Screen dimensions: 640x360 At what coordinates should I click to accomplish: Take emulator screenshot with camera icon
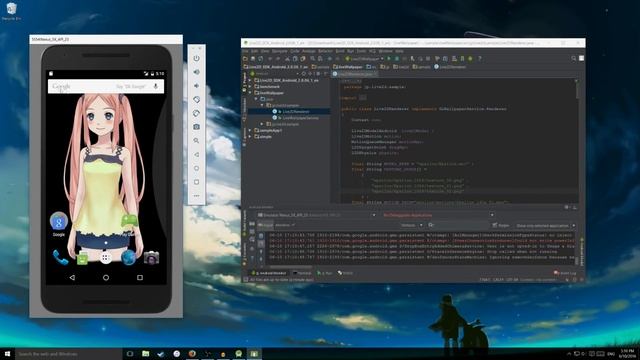(196, 127)
